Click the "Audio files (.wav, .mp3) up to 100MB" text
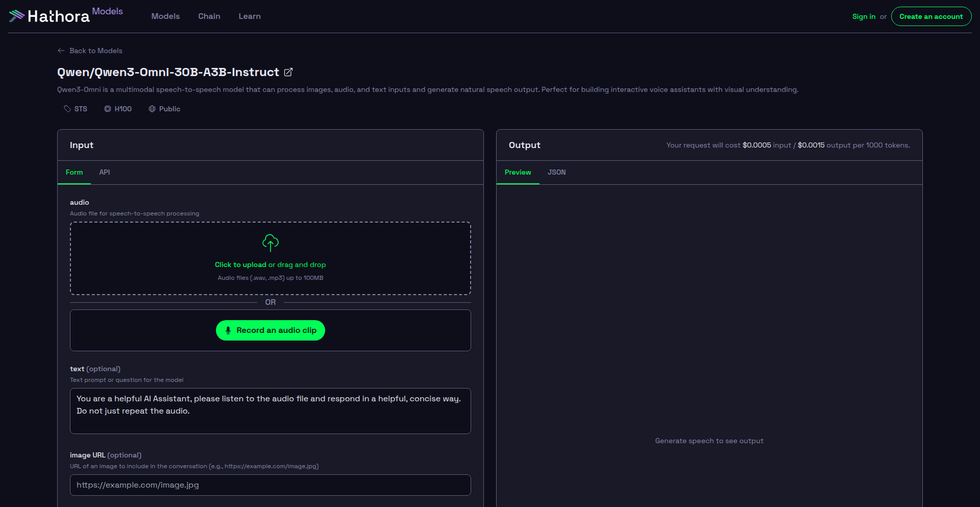Viewport: 980px width, 507px height. (271, 278)
